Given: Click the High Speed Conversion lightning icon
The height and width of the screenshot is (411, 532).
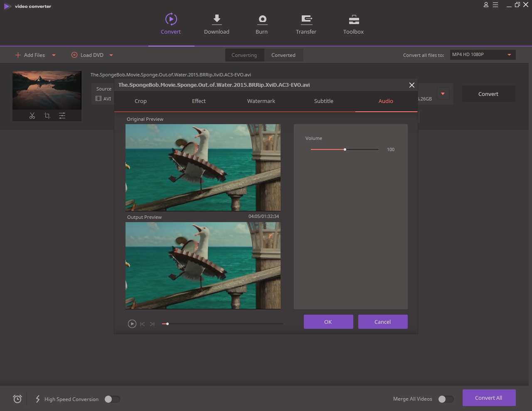Looking at the screenshot, I should click(x=38, y=399).
